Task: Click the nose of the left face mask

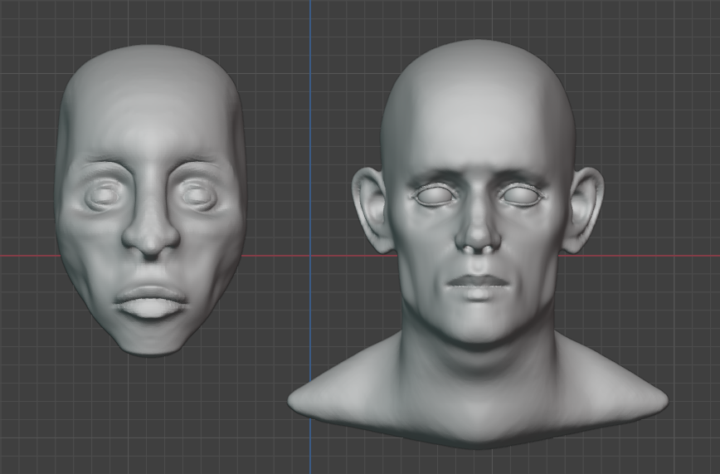Action: click(150, 235)
